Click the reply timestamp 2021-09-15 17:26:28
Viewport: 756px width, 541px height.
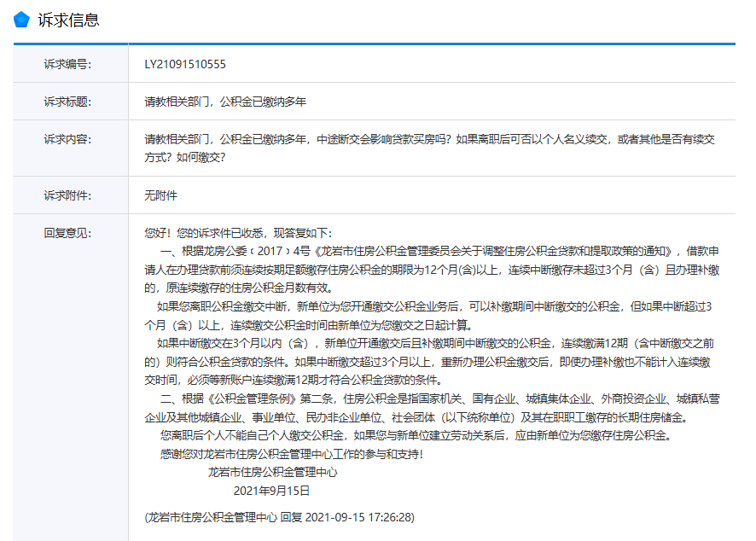point(359,517)
